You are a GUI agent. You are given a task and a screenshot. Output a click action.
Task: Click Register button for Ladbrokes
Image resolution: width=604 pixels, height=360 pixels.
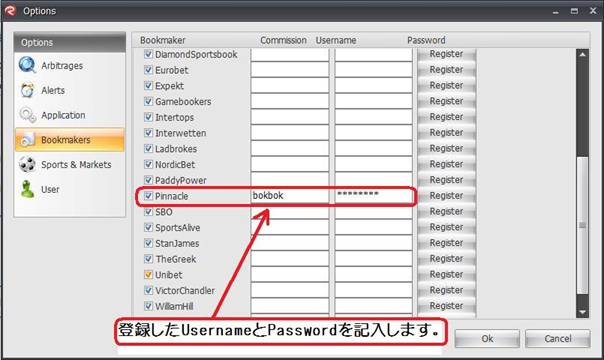[446, 148]
